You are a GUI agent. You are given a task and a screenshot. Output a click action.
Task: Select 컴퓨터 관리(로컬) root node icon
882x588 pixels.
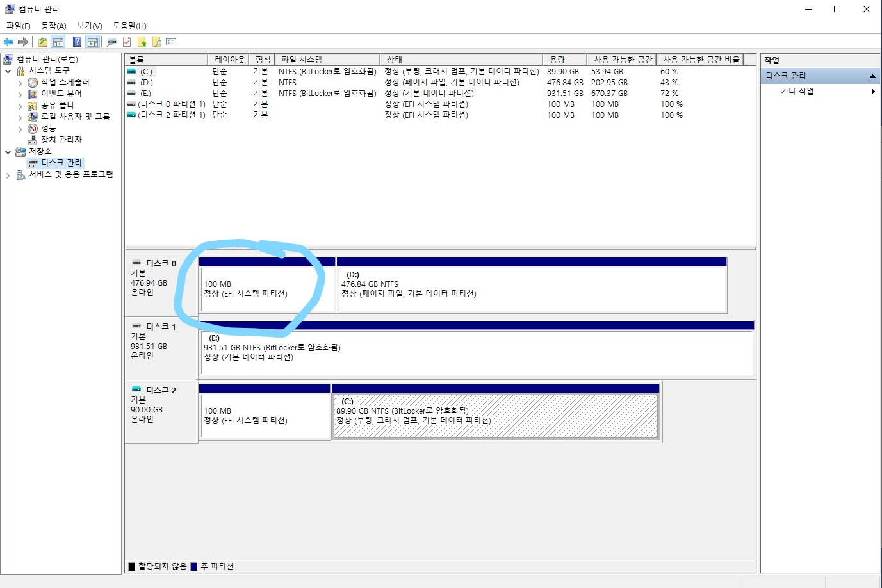(8, 60)
